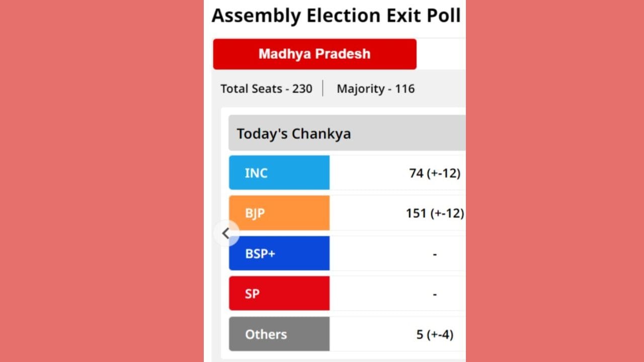Click the blue INC party label
The width and height of the screenshot is (644, 362).
(279, 173)
